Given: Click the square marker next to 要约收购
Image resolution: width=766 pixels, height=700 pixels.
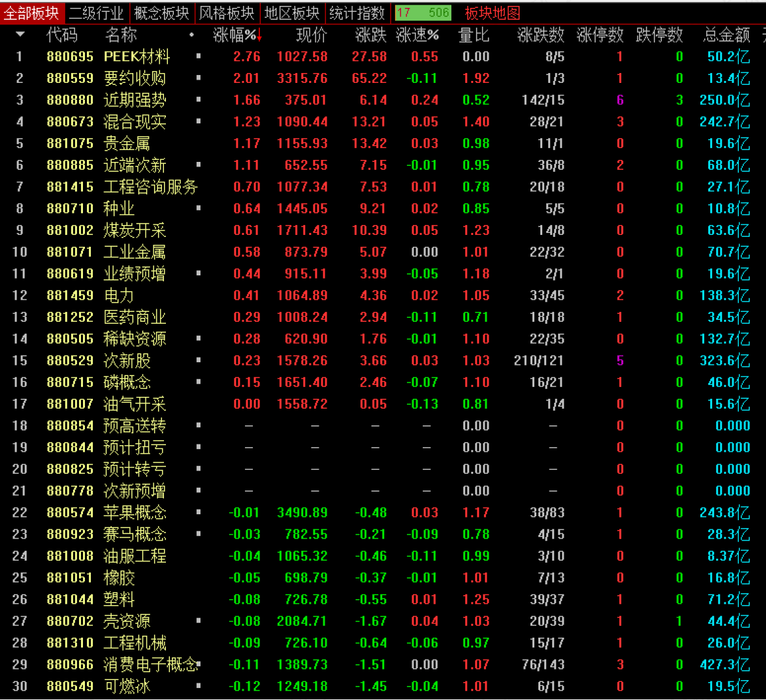Looking at the screenshot, I should tap(198, 78).
